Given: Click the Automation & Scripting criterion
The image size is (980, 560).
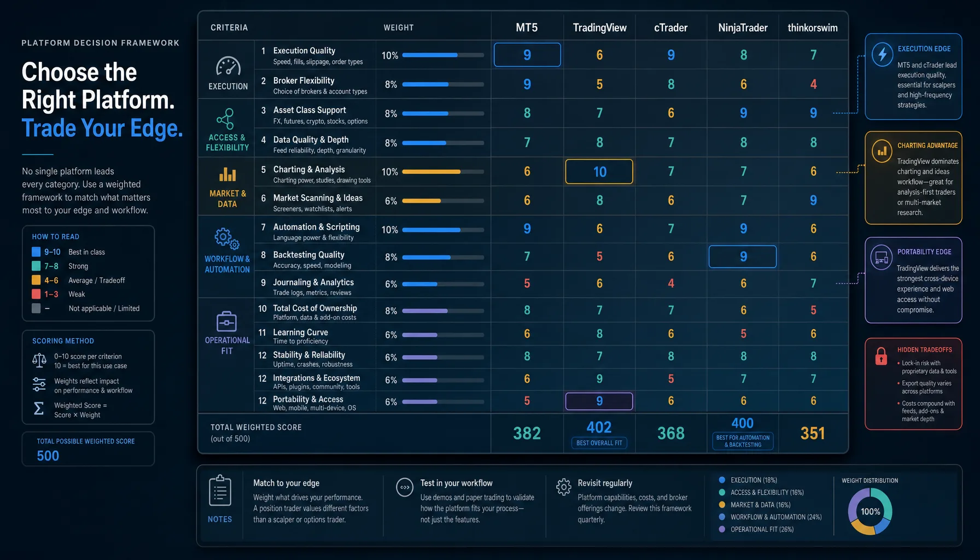Looking at the screenshot, I should tap(316, 231).
